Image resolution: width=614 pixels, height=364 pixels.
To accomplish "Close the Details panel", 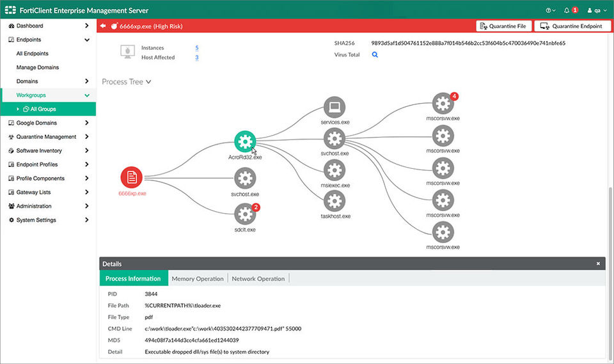I will [x=598, y=264].
